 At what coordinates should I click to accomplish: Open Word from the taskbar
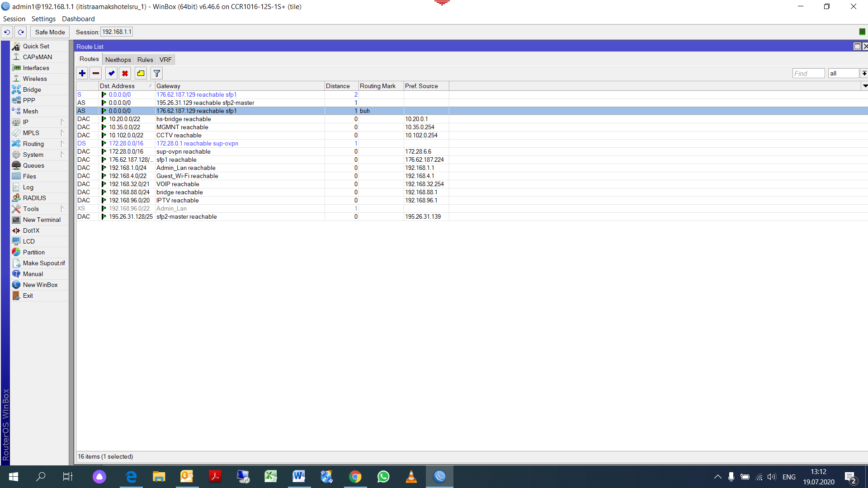(x=299, y=477)
